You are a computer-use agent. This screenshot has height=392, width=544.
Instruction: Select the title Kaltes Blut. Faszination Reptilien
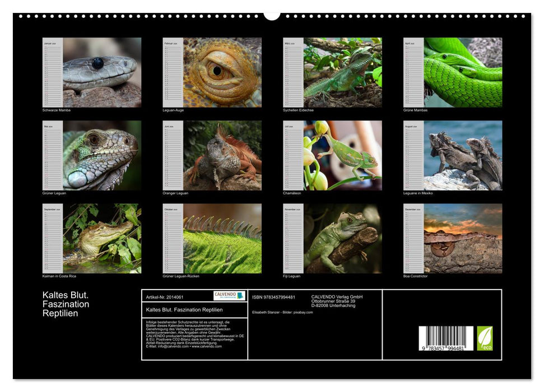[64, 304]
